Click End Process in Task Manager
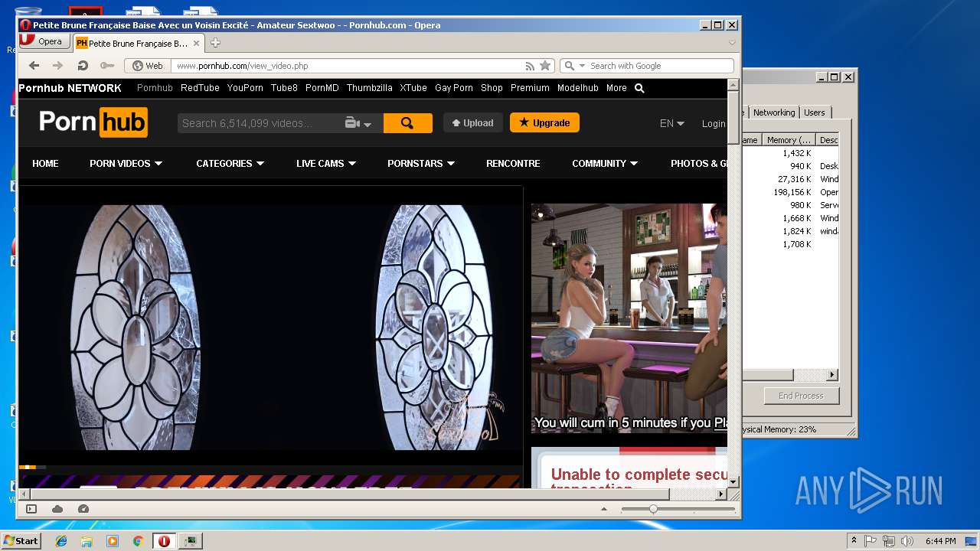980x551 pixels. tap(801, 396)
